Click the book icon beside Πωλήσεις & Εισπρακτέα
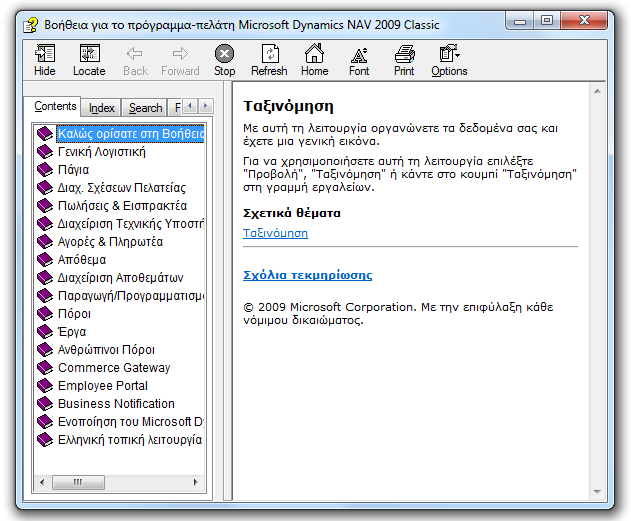 (45, 206)
